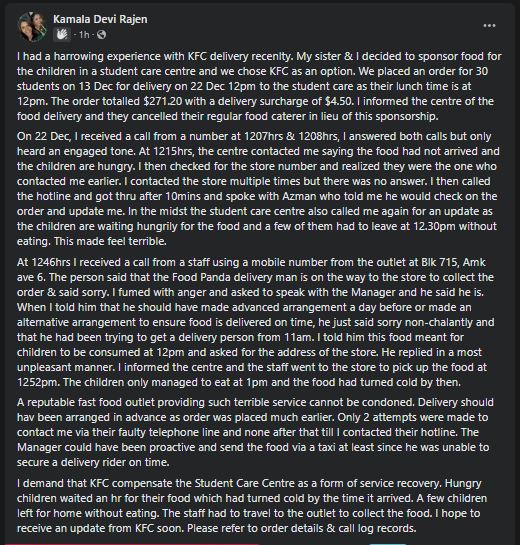
Task: Open the three-dot post options menu
Action: click(x=489, y=26)
